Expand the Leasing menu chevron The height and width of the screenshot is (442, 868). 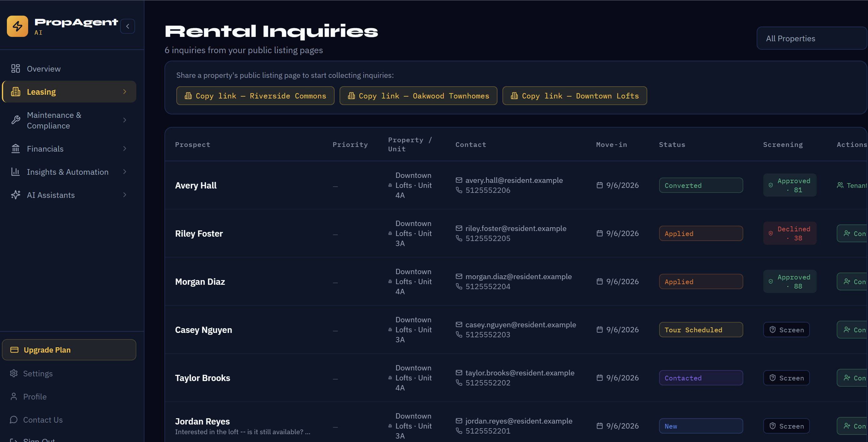(x=125, y=92)
